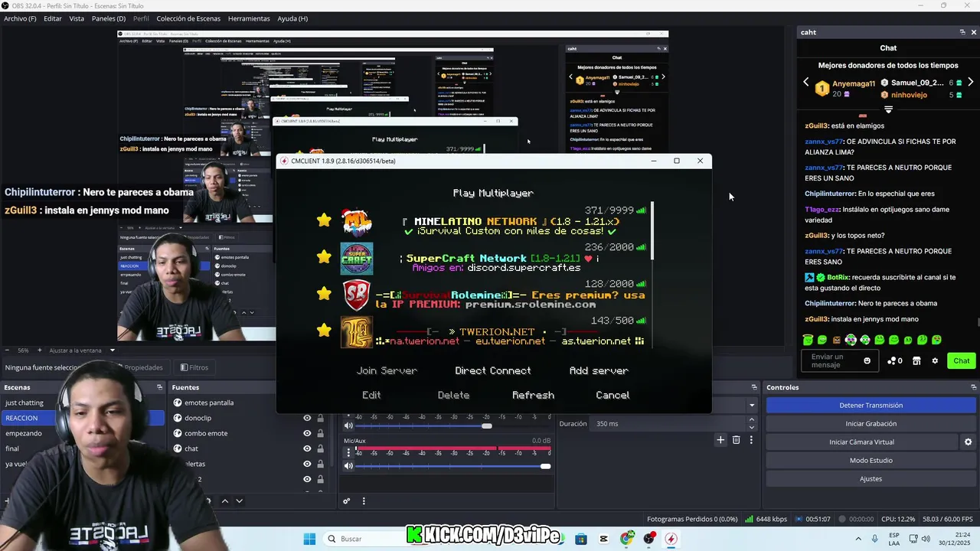Open Filtros for selected source
This screenshot has height=551, width=980.
[194, 367]
